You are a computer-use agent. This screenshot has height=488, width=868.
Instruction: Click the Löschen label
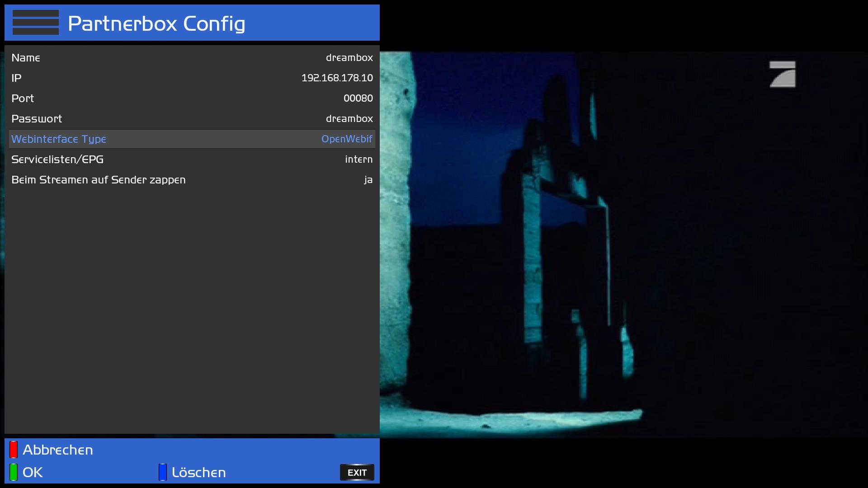198,473
